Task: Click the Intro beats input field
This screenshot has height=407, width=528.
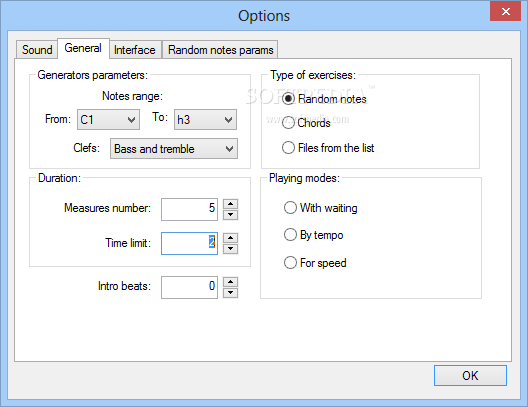Action: (x=189, y=287)
